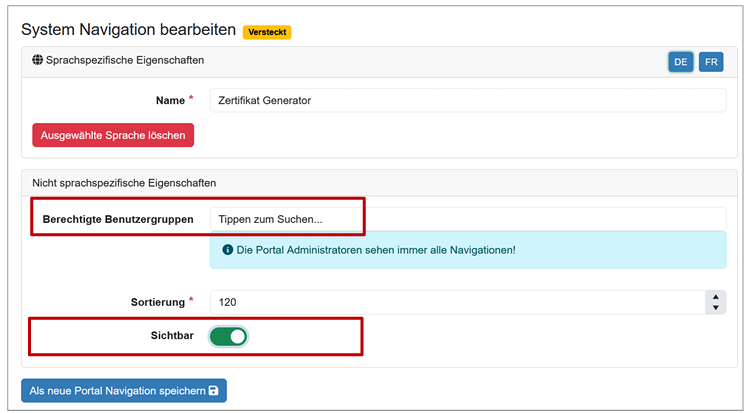Click the Name field with Zertifikat Generator
The image size is (747, 413).
(x=467, y=100)
